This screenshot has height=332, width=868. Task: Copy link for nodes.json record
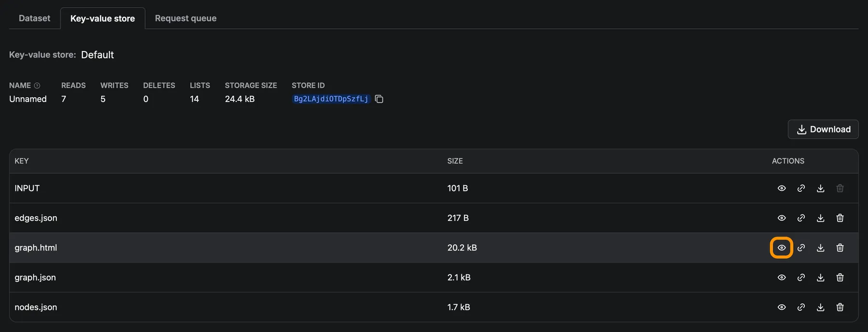pyautogui.click(x=801, y=307)
